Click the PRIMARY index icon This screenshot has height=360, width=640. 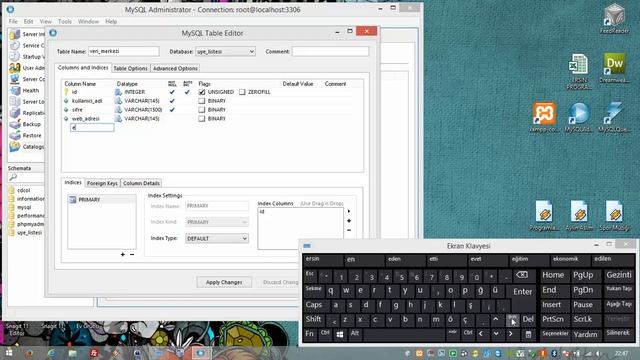click(x=73, y=200)
